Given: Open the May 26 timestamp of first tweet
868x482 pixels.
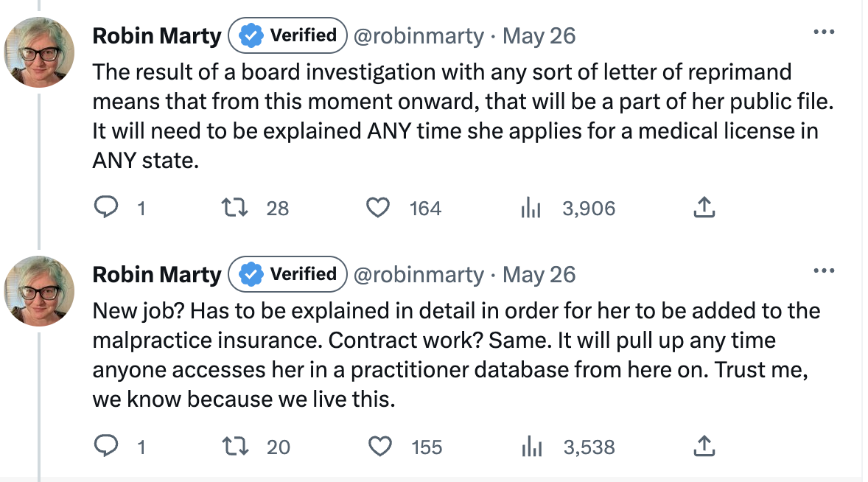Looking at the screenshot, I should coord(539,36).
